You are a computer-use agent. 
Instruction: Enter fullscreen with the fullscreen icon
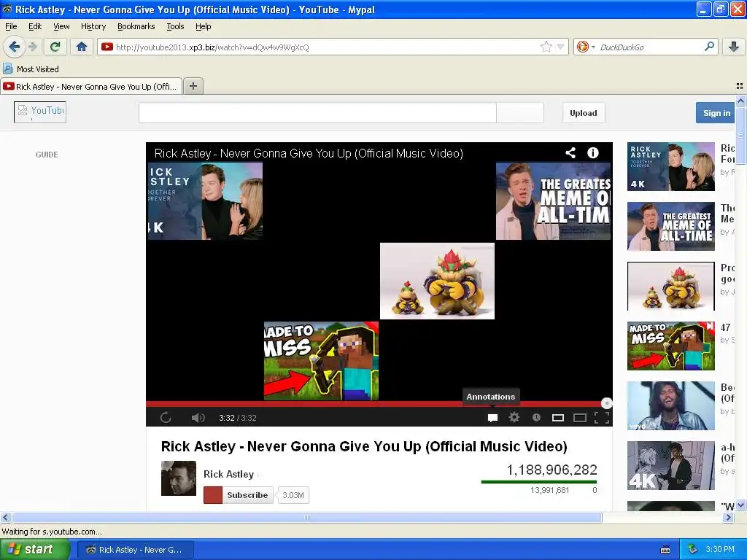click(x=602, y=418)
